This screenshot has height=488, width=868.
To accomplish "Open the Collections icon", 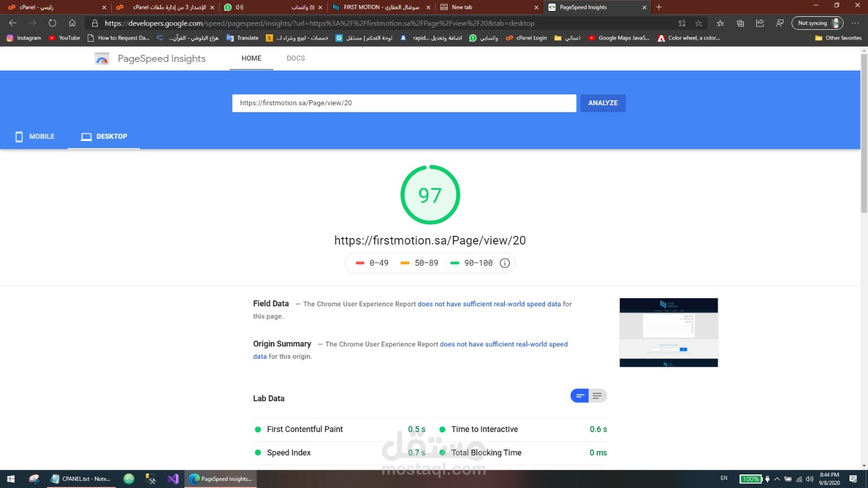I will pos(740,23).
